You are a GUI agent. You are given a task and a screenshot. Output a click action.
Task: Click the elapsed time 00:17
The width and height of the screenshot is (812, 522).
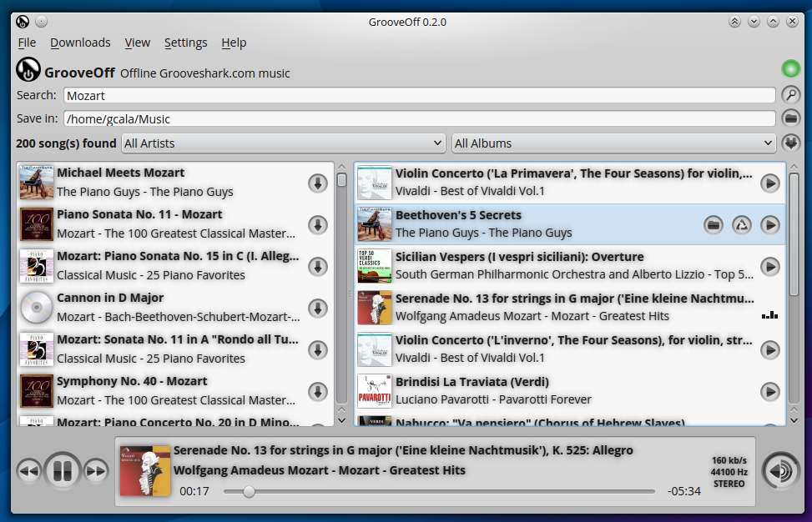click(x=194, y=491)
